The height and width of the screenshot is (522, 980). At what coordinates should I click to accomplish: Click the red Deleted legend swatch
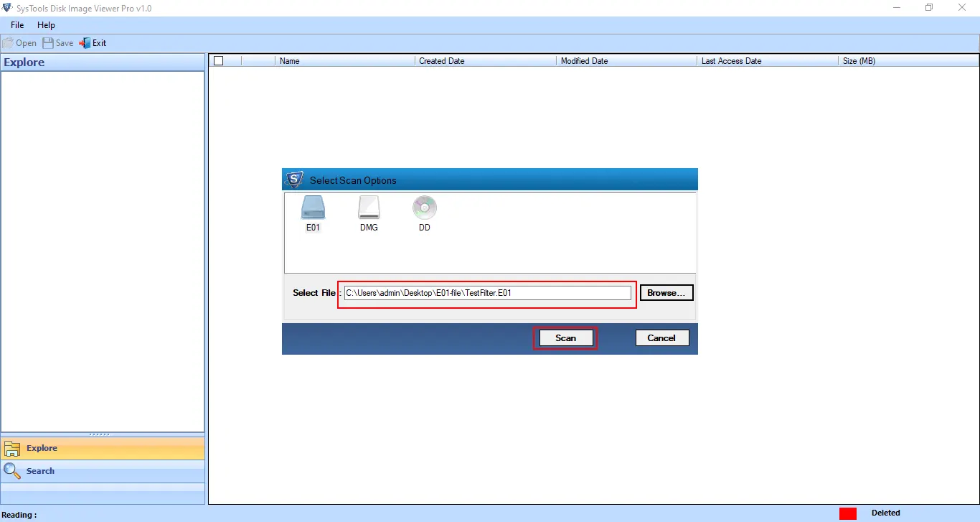click(848, 513)
